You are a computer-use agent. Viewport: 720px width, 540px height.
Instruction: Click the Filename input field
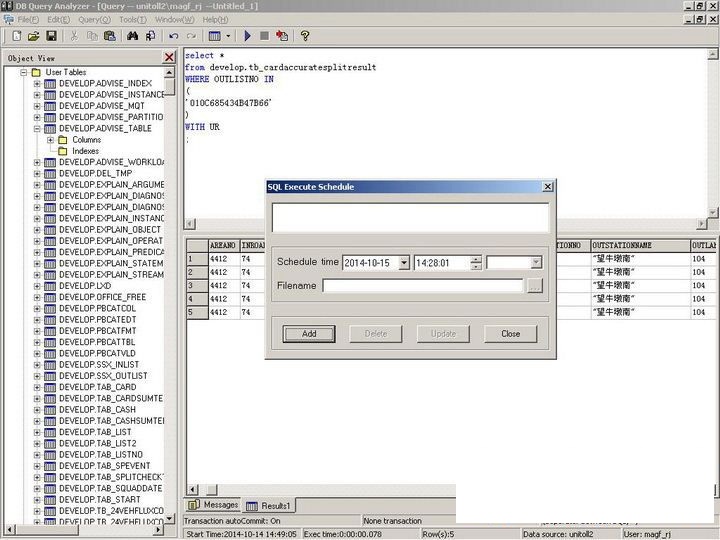point(422,286)
